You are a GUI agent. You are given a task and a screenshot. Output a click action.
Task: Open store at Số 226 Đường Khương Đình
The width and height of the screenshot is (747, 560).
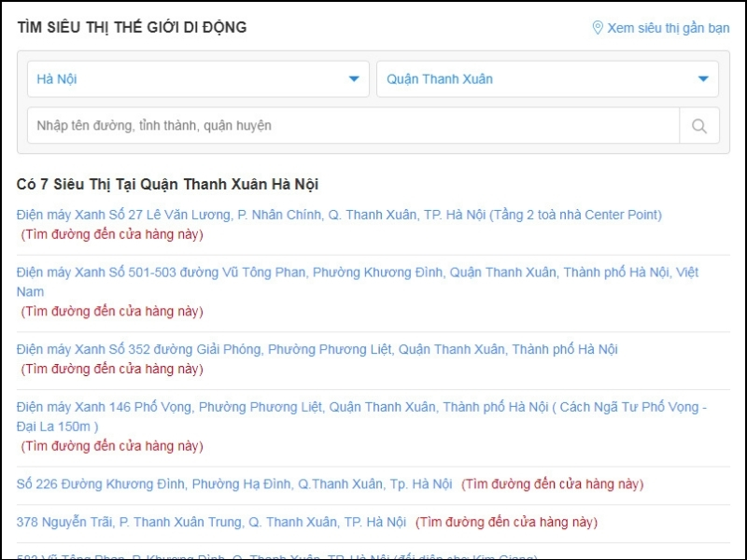(234, 484)
